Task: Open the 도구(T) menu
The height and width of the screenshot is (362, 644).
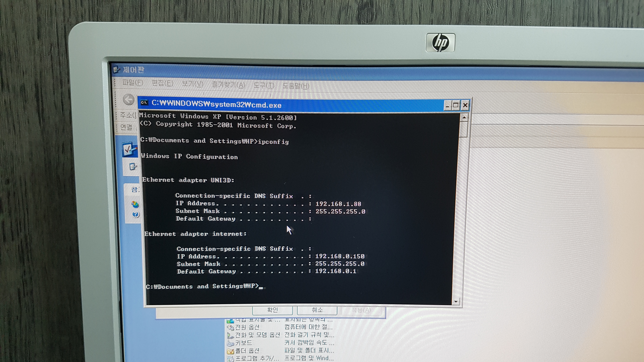Action: [x=264, y=85]
